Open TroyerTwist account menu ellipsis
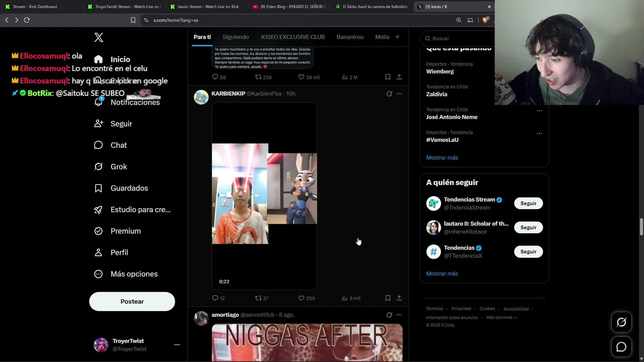The width and height of the screenshot is (644, 362). tap(177, 345)
